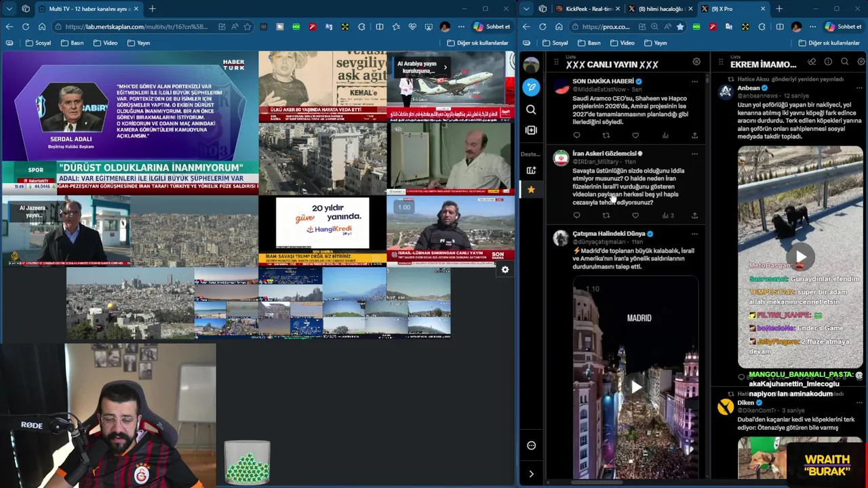
Task: Open split screen icon in Multi TV window
Action: coord(379,26)
